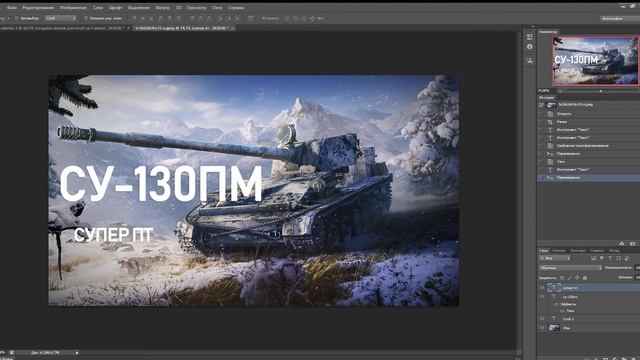640x360 pixels.
Task: Set history brush source on snapshot
Action: point(541,105)
